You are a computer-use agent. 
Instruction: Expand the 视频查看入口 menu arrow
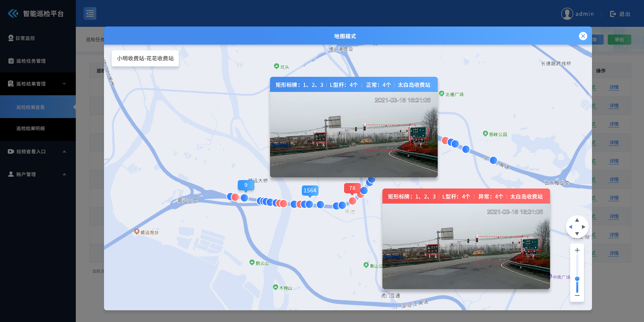64,152
